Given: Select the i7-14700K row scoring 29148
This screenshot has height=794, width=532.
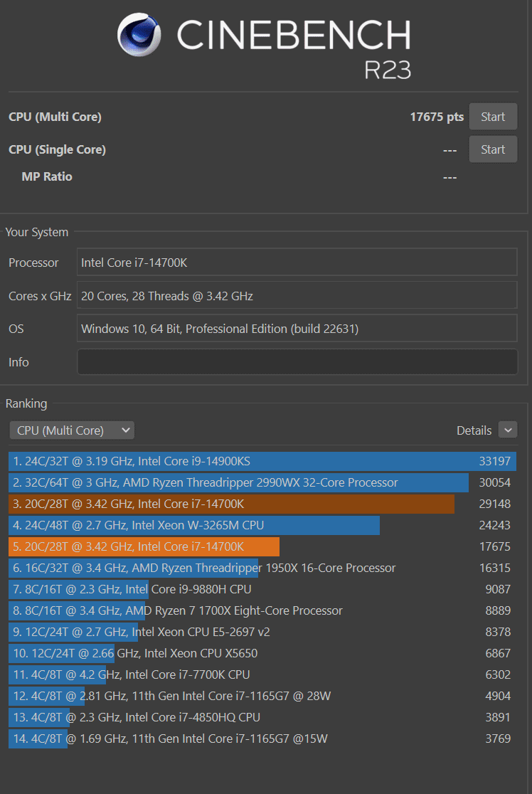Looking at the screenshot, I should (x=262, y=504).
